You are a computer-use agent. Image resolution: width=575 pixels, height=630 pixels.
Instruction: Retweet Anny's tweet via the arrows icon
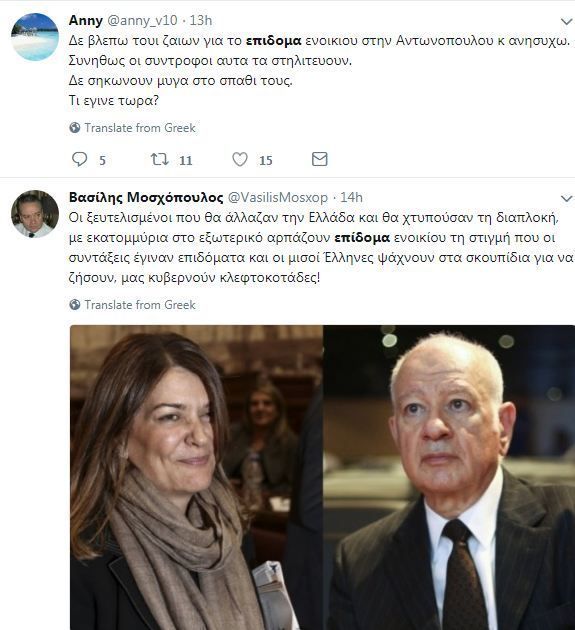click(160, 160)
